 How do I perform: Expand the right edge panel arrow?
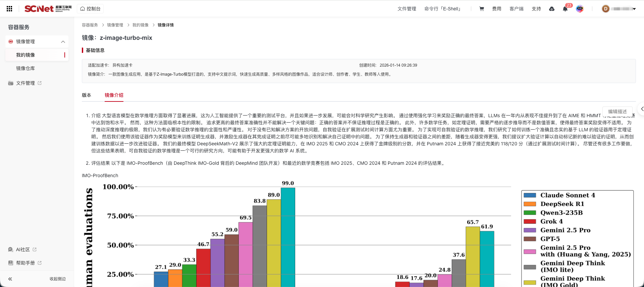[641, 109]
